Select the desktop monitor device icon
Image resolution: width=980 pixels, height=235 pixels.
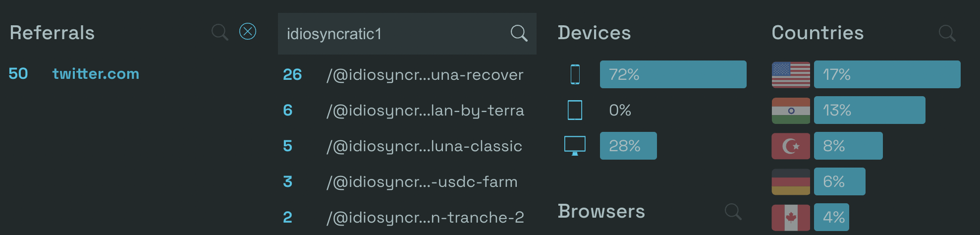pyautogui.click(x=575, y=146)
